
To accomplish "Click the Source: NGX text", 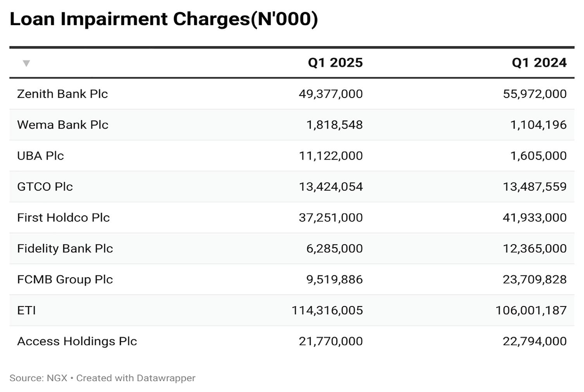I will click(x=38, y=378).
